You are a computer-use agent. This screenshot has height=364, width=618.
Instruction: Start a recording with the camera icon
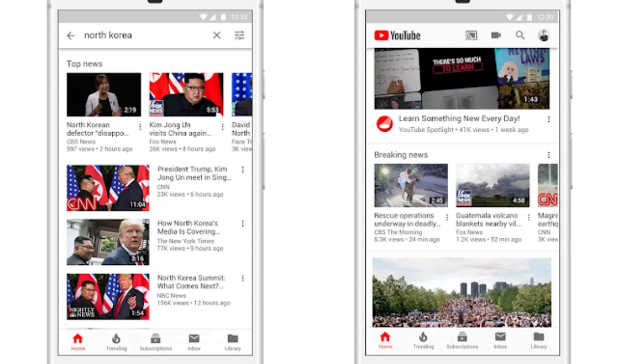pos(496,35)
